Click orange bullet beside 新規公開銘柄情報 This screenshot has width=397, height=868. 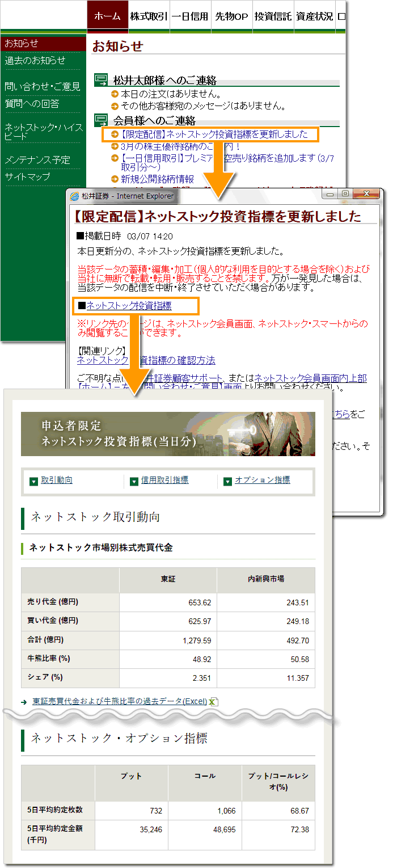tap(115, 179)
